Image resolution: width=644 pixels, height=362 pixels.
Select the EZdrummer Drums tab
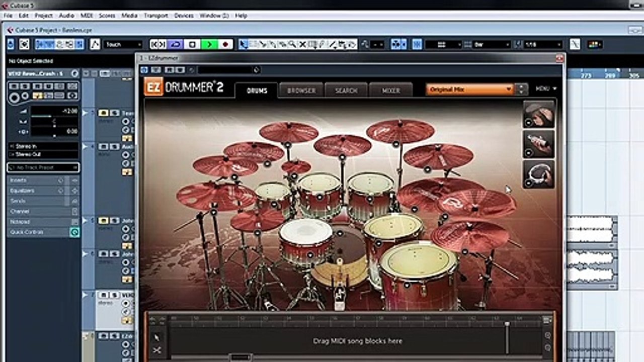click(257, 90)
